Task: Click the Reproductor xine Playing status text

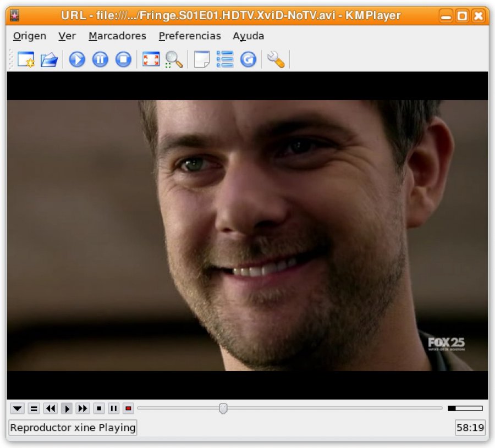Action: pyautogui.click(x=73, y=428)
